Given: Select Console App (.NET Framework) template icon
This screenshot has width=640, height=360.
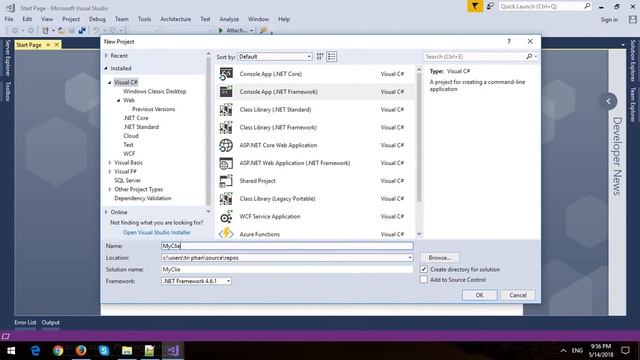Looking at the screenshot, I should (226, 92).
